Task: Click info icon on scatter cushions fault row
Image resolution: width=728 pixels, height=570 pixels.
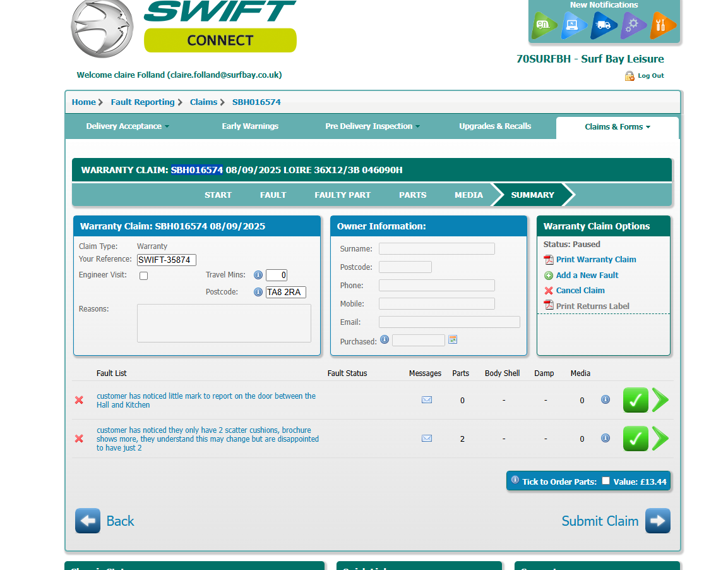Action: click(606, 438)
